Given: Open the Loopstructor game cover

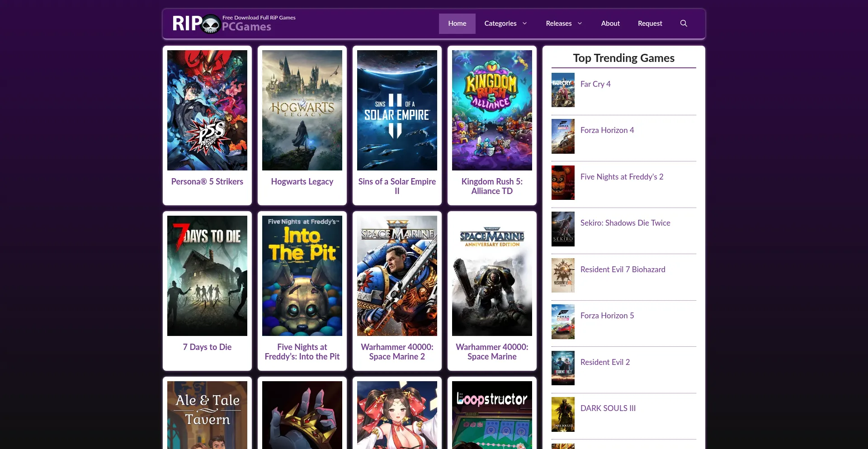Looking at the screenshot, I should tap(492, 415).
